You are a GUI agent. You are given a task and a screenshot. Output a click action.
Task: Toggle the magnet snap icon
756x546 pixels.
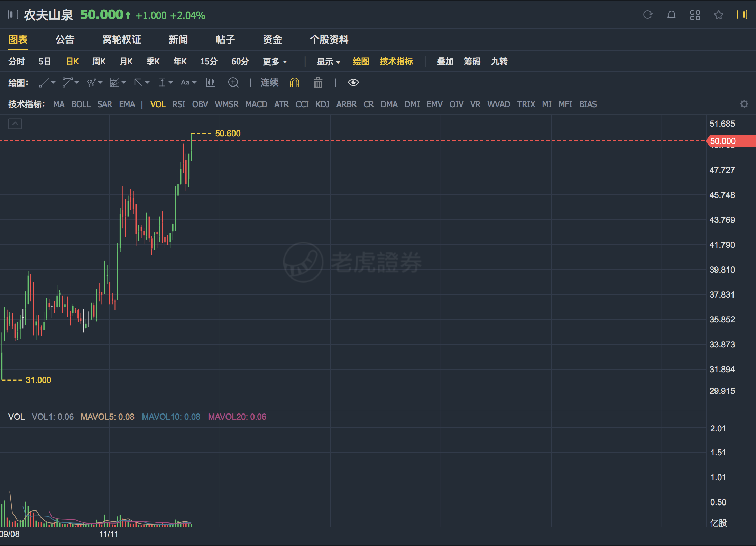(x=295, y=83)
